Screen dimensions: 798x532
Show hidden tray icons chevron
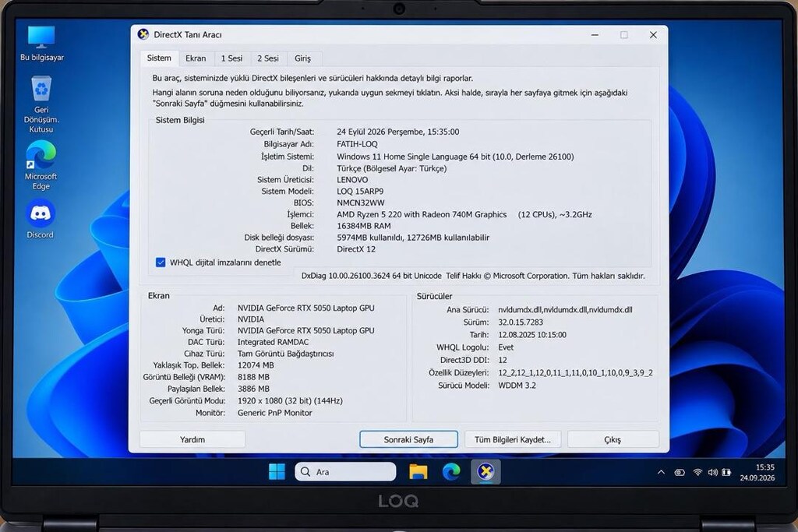click(x=661, y=472)
